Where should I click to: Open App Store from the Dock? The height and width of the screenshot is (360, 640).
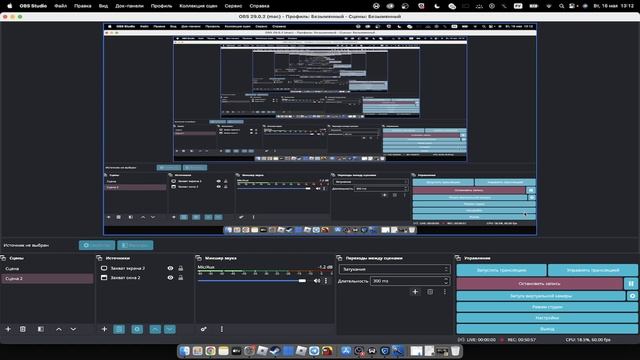(346, 351)
